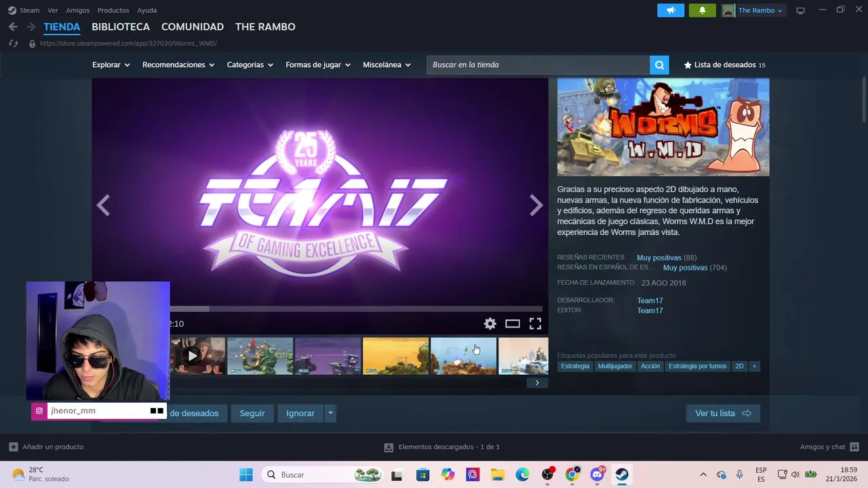This screenshot has height=488, width=868.
Task: Add a tag with plus button
Action: tap(754, 366)
